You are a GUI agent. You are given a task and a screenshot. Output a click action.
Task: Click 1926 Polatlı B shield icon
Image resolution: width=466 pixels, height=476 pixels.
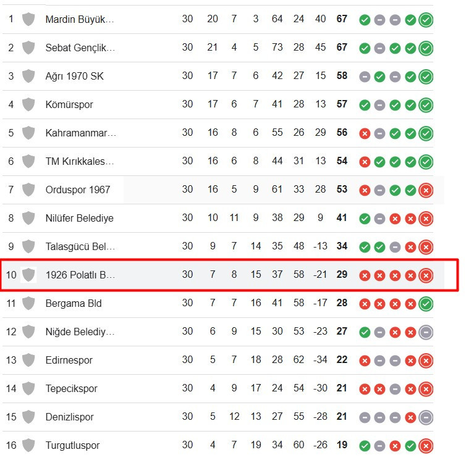[28, 275]
